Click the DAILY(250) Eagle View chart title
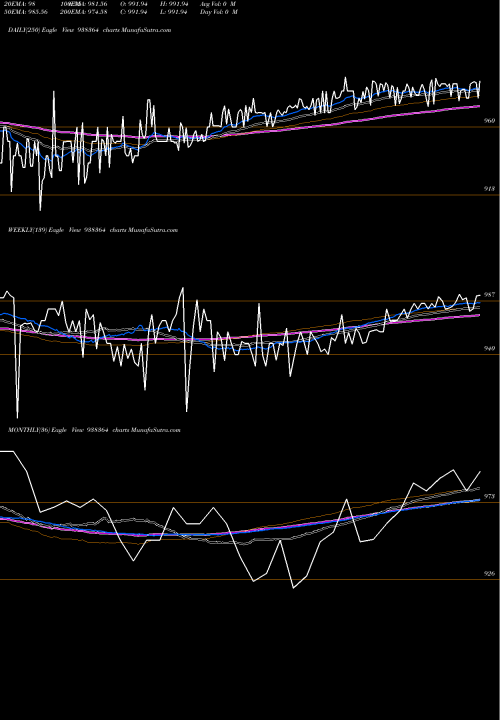This screenshot has width=500, height=720. [90, 30]
